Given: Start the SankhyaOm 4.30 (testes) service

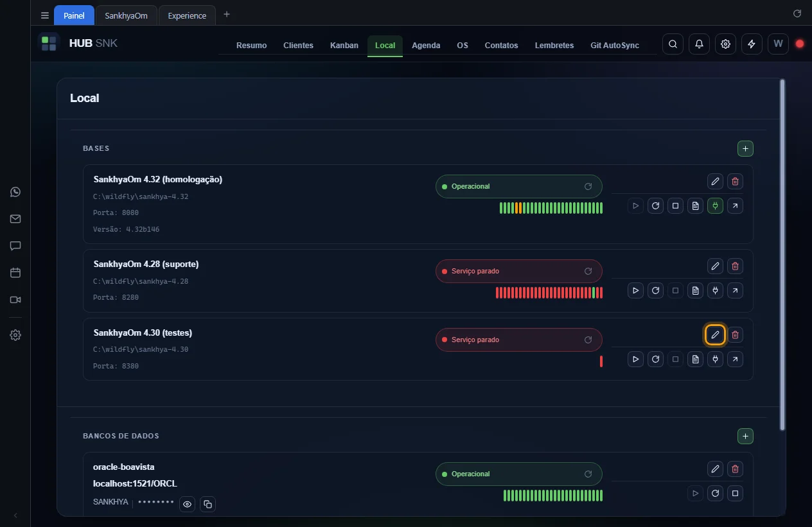Looking at the screenshot, I should [635, 359].
